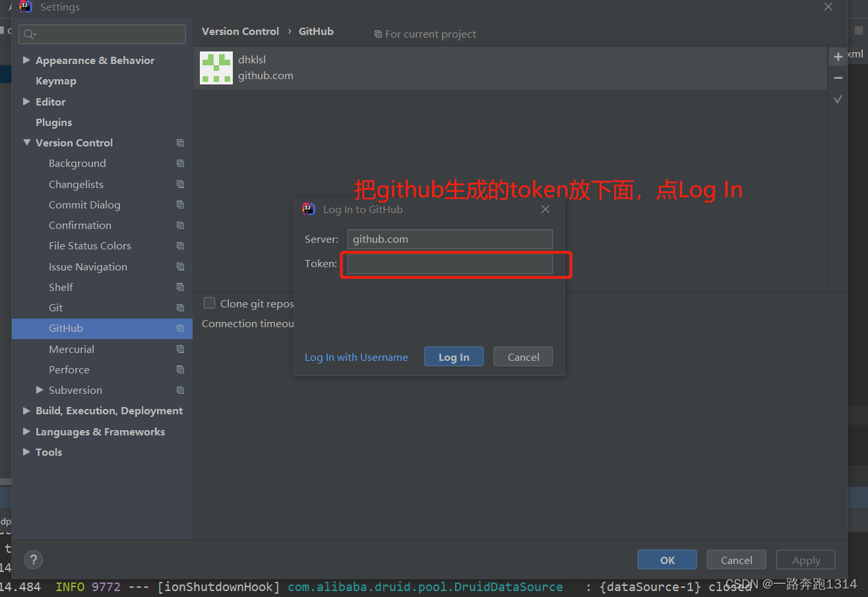Screen dimensions: 868x597
Task: Click Cancel in the Settings dialog
Action: tap(736, 560)
